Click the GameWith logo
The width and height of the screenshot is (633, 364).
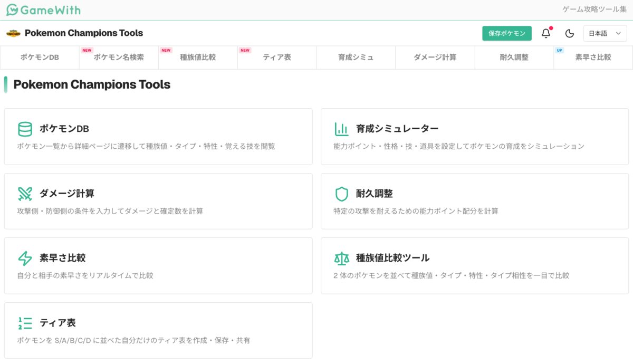(x=44, y=10)
